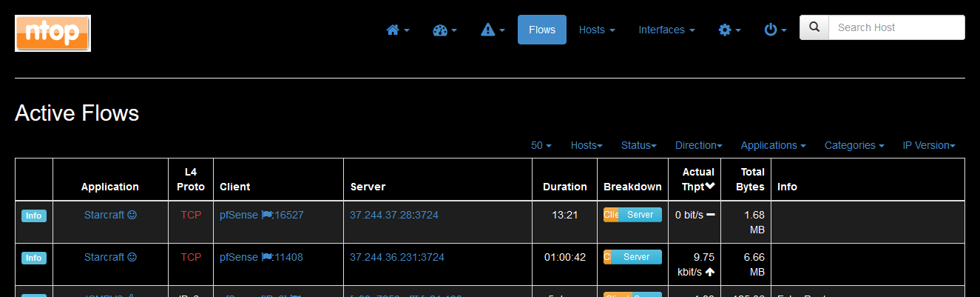This screenshot has height=297, width=980.
Task: Click Info button for 37.244.36.231 flow
Action: (33, 258)
